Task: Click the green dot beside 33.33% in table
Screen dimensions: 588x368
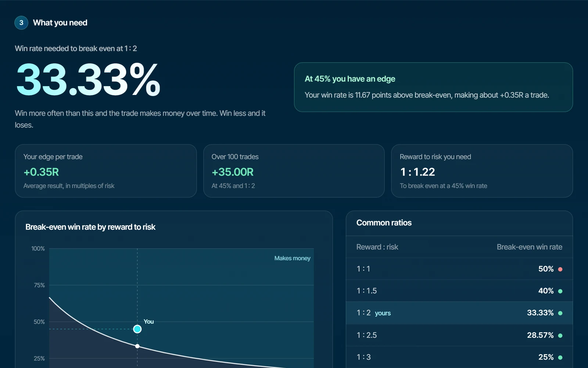Action: (560, 313)
